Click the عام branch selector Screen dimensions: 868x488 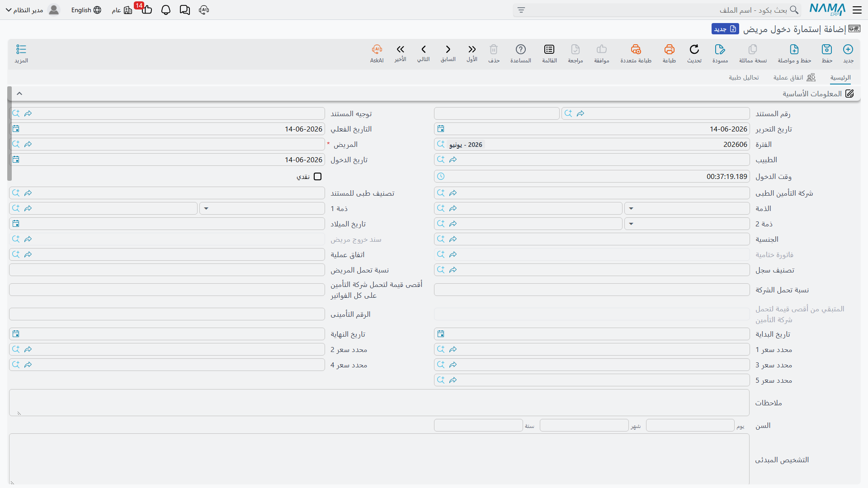click(122, 10)
